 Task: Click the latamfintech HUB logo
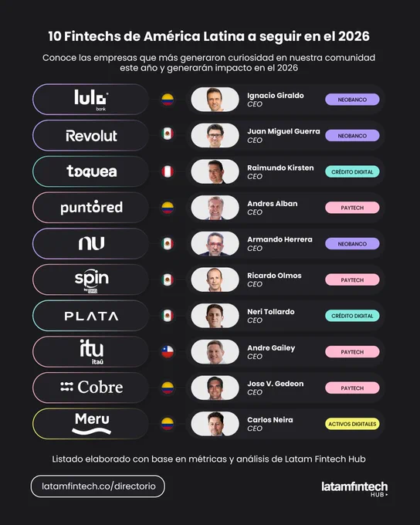[354, 489]
